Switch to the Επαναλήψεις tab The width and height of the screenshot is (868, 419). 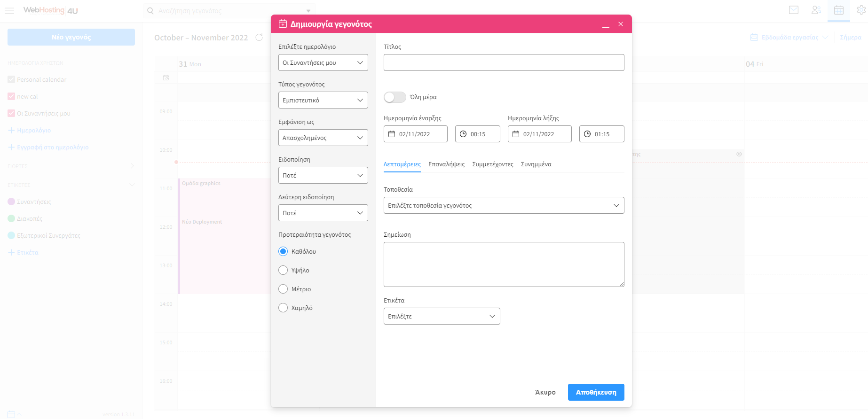point(446,164)
